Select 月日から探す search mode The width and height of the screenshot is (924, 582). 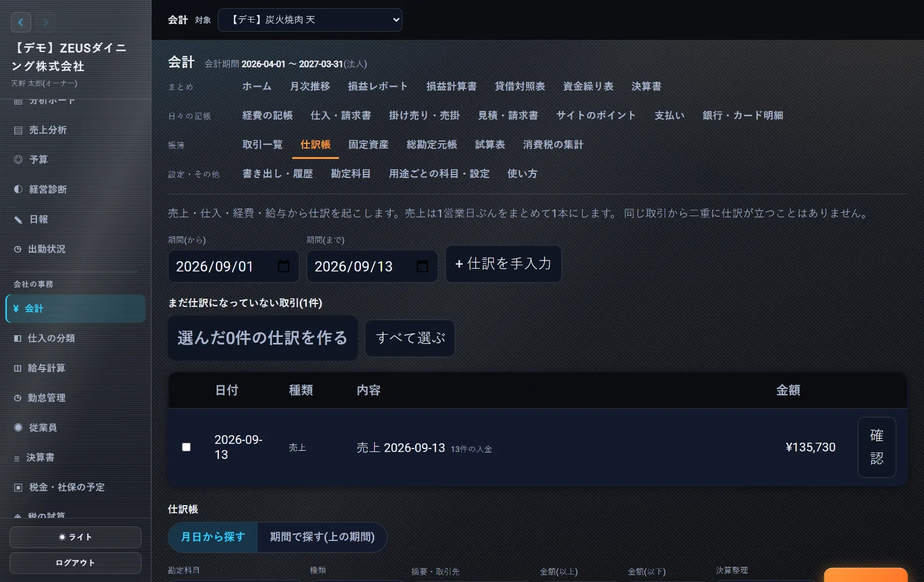tap(213, 537)
